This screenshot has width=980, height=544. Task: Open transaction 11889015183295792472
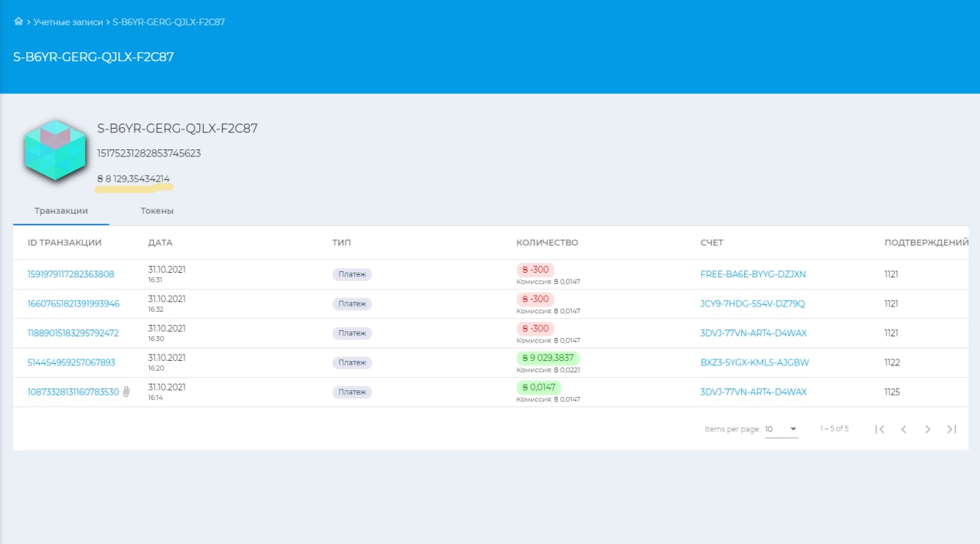pyautogui.click(x=73, y=333)
